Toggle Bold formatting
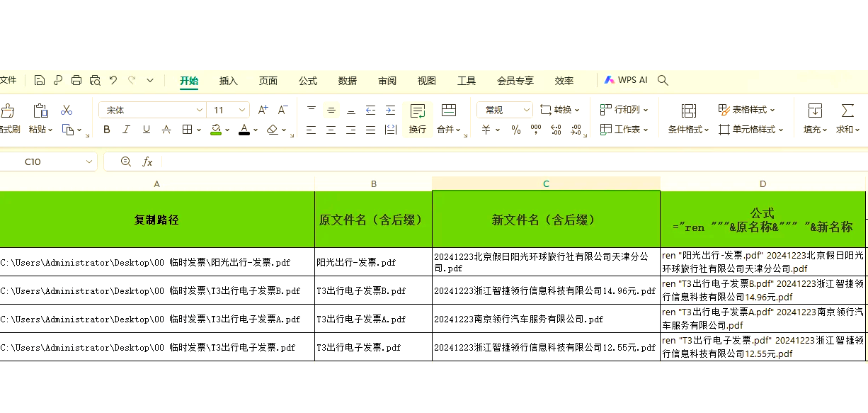The width and height of the screenshot is (868, 413). [107, 130]
